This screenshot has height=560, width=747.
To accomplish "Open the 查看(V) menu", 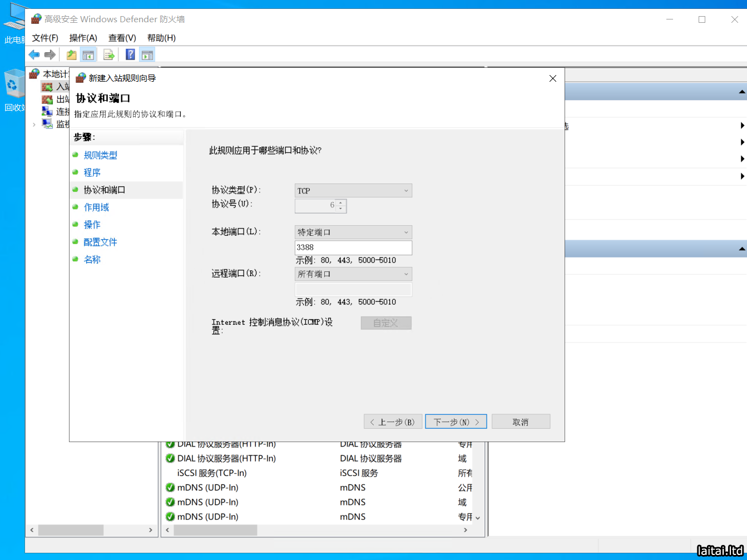I will pos(122,38).
